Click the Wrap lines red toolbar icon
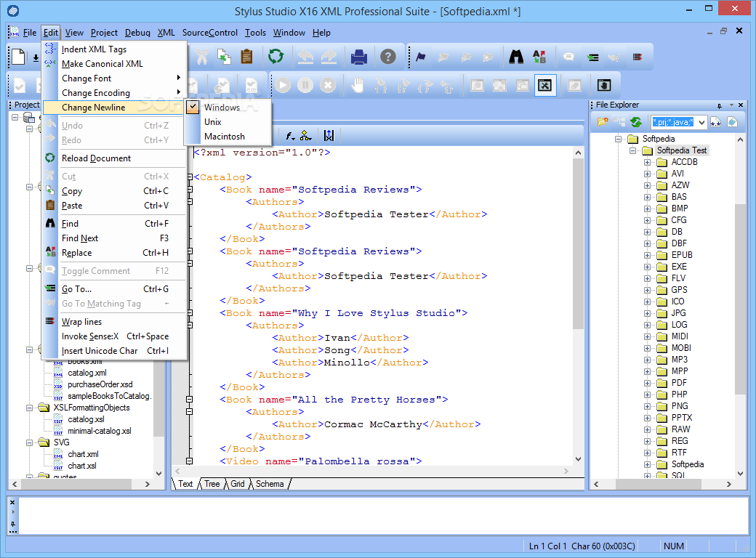Image resolution: width=756 pixels, height=558 pixels. click(x=637, y=57)
